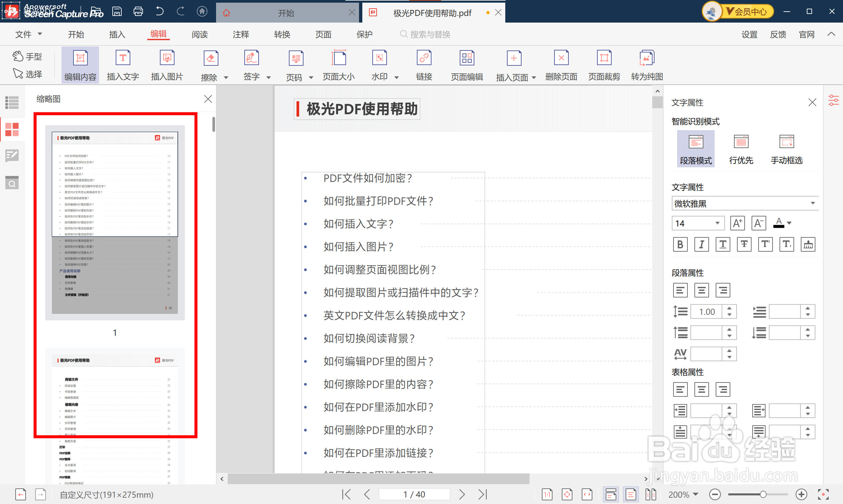This screenshot has width=843, height=504.
Task: Select the page 1 thumbnail
Action: click(115, 222)
